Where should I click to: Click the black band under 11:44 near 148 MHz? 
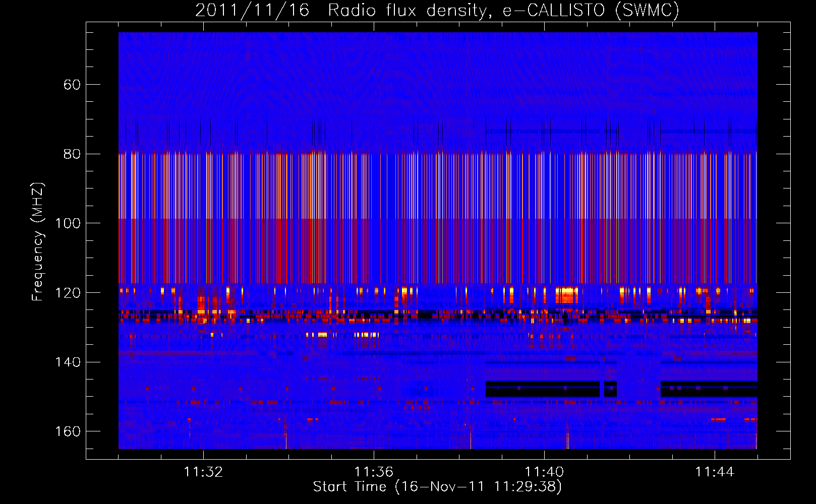[x=709, y=389]
